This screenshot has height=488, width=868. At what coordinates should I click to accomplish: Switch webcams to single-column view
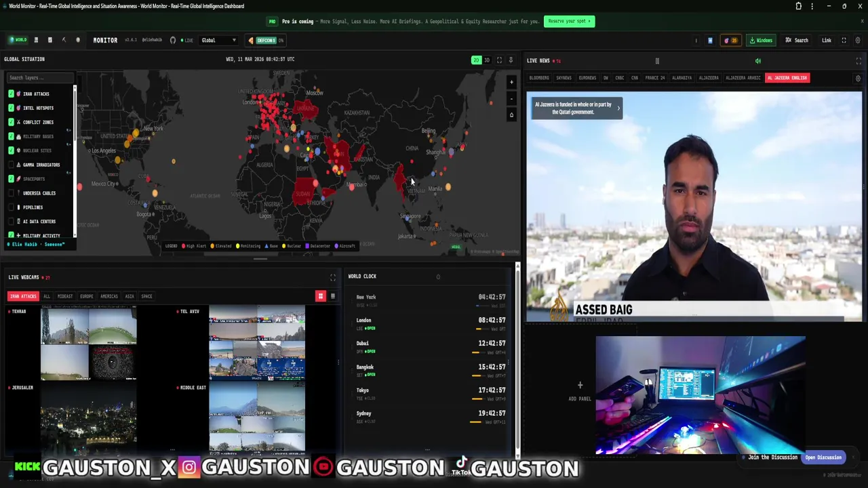coord(332,296)
